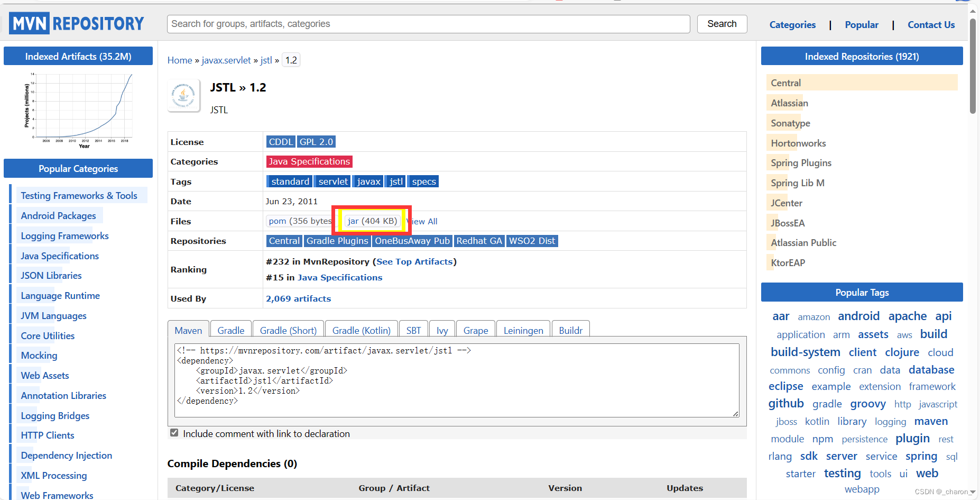Click the MVN Repository logo

pos(77,23)
